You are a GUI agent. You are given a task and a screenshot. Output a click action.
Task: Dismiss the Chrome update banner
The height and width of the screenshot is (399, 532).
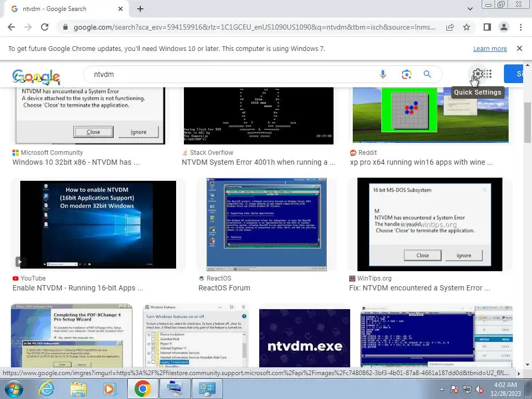click(x=519, y=48)
